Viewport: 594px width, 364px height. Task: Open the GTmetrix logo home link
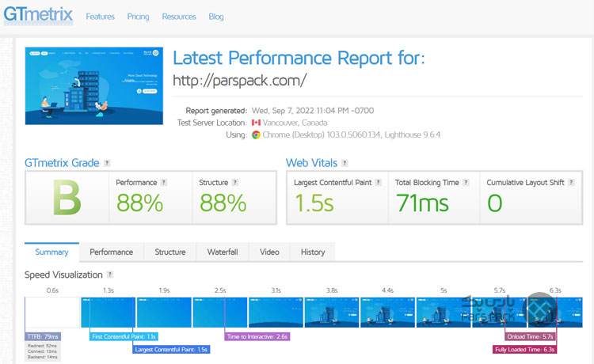pyautogui.click(x=38, y=15)
